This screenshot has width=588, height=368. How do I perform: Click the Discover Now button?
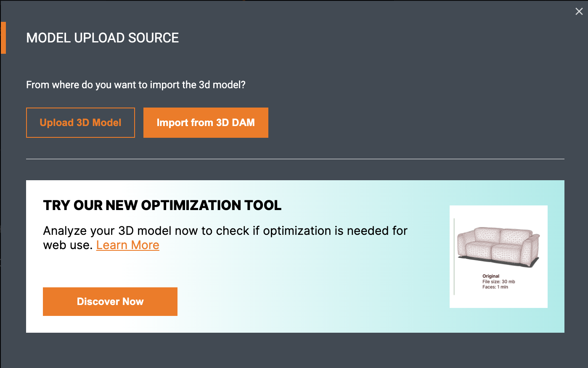pos(110,302)
